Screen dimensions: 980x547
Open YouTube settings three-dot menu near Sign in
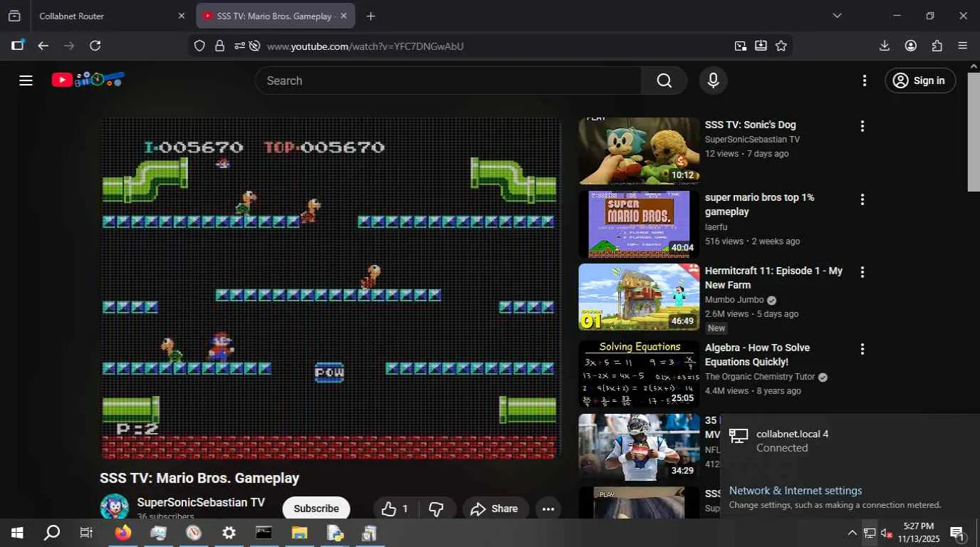pos(865,80)
